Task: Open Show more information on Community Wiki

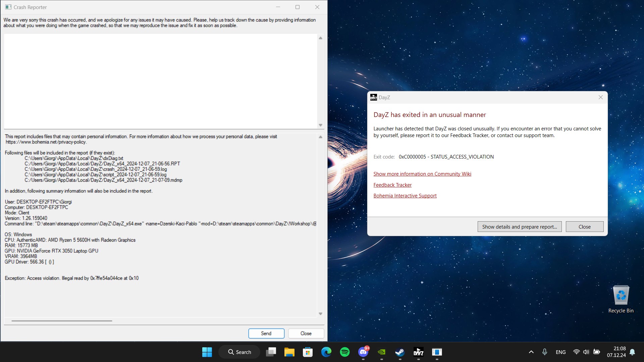Action: (x=422, y=174)
